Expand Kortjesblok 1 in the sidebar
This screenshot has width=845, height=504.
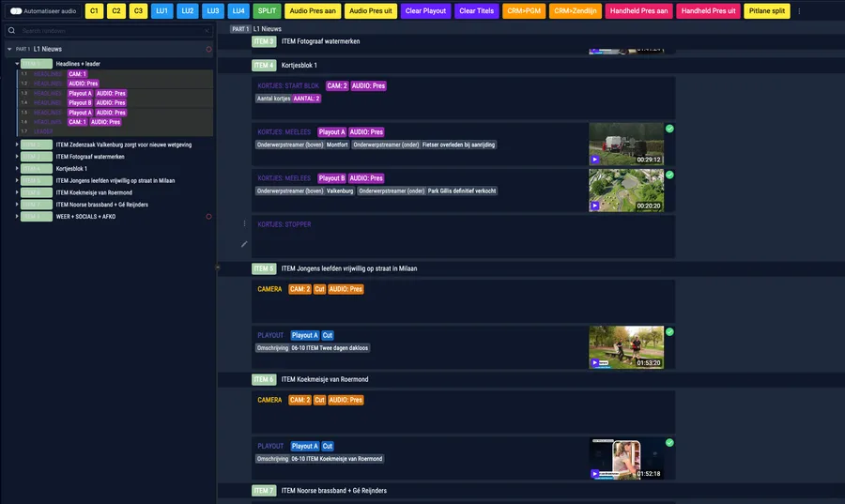pyautogui.click(x=17, y=169)
